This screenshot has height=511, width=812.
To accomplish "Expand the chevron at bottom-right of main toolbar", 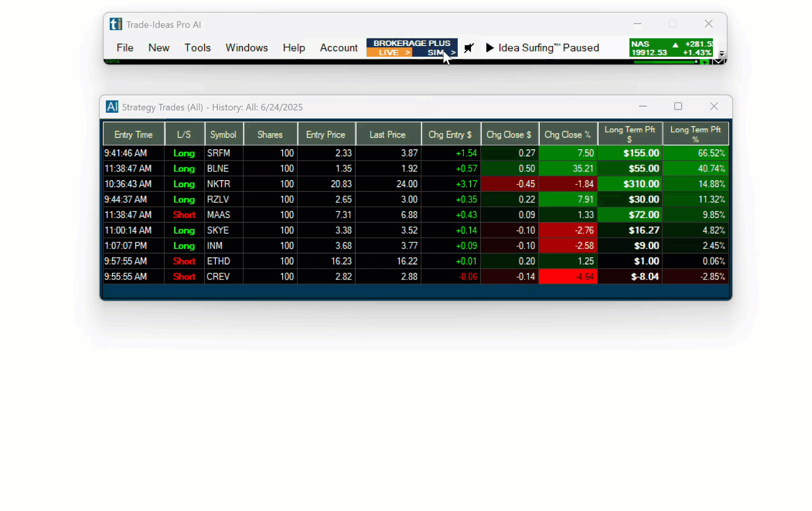I will (x=719, y=61).
